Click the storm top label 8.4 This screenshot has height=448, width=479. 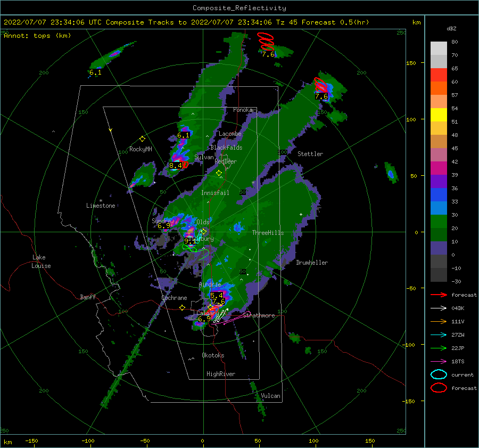[x=175, y=166]
